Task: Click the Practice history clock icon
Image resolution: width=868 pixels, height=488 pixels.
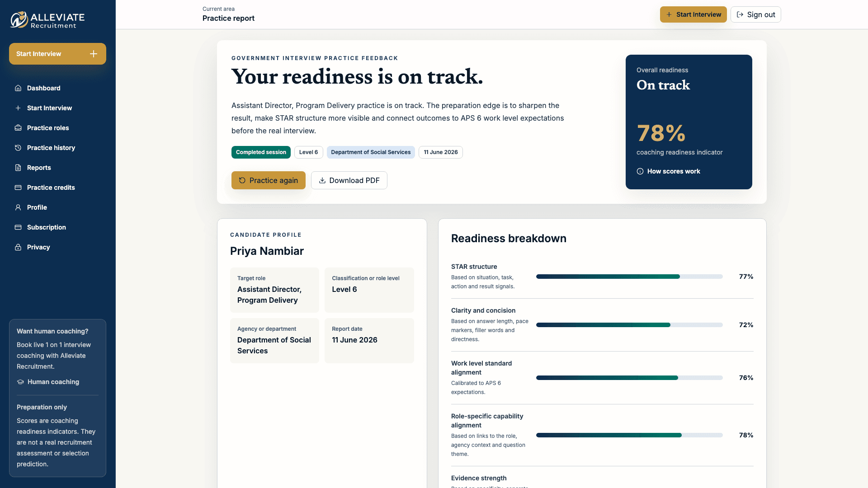Action: click(x=18, y=148)
